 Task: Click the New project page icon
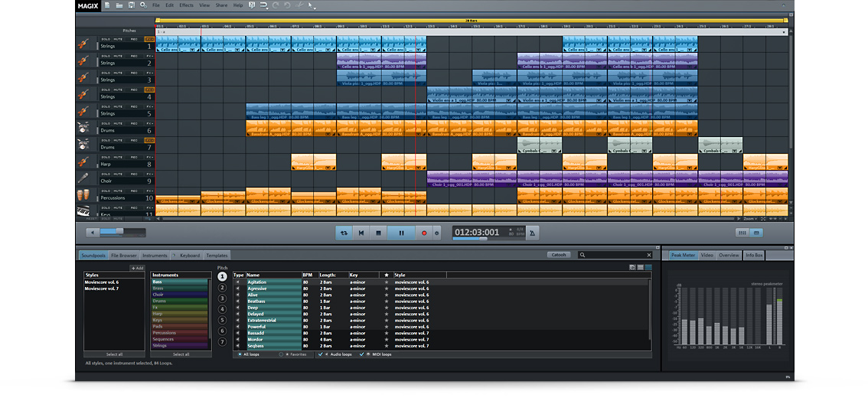[107, 5]
